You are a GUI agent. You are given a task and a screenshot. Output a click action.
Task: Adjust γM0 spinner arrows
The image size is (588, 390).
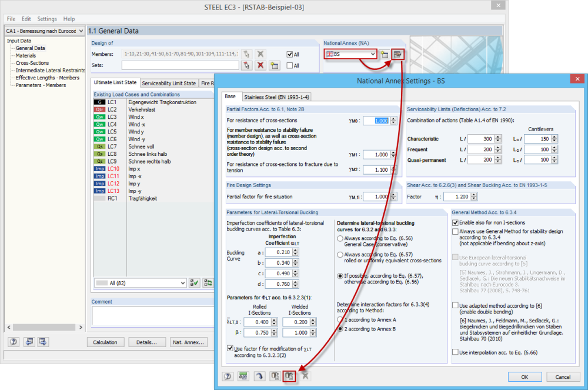tap(393, 121)
